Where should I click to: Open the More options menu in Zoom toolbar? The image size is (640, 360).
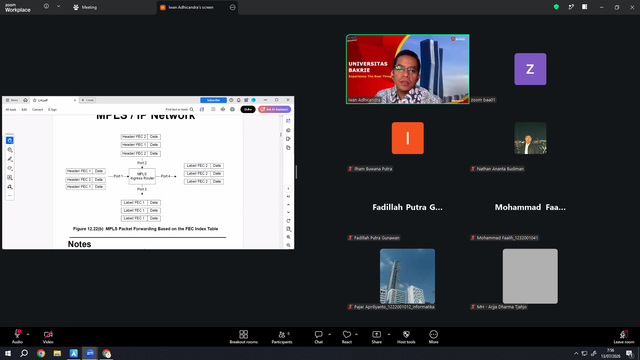[x=433, y=337]
